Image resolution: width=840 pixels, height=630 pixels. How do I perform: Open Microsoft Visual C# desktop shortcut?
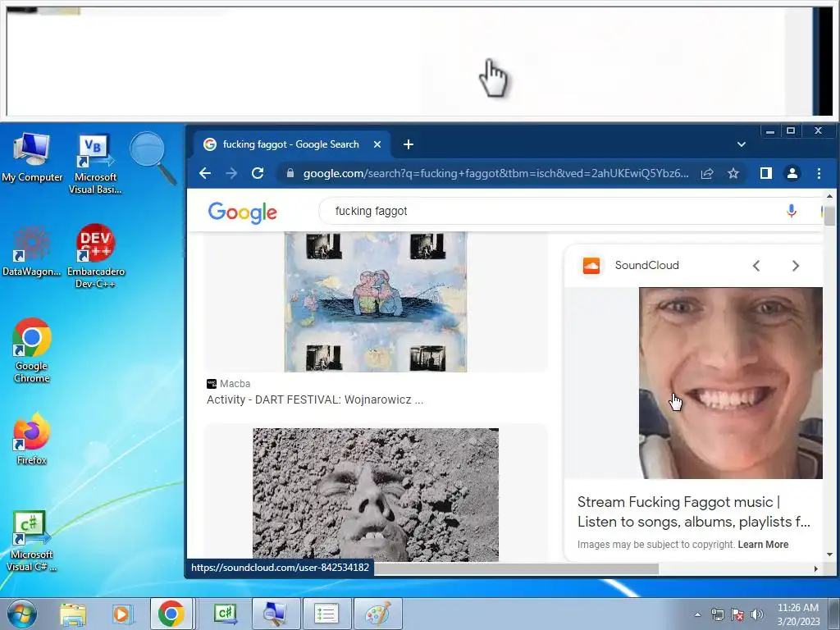coord(32,540)
